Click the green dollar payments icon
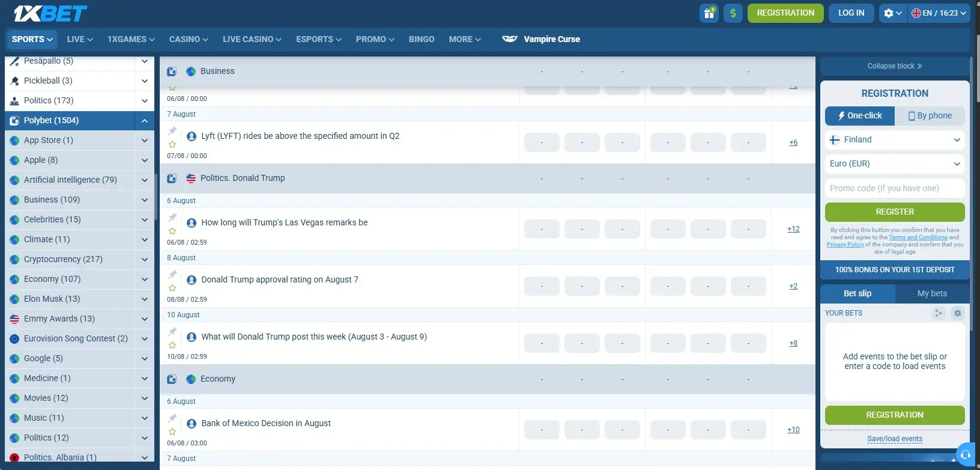Viewport: 980px width, 470px height. 733,13
